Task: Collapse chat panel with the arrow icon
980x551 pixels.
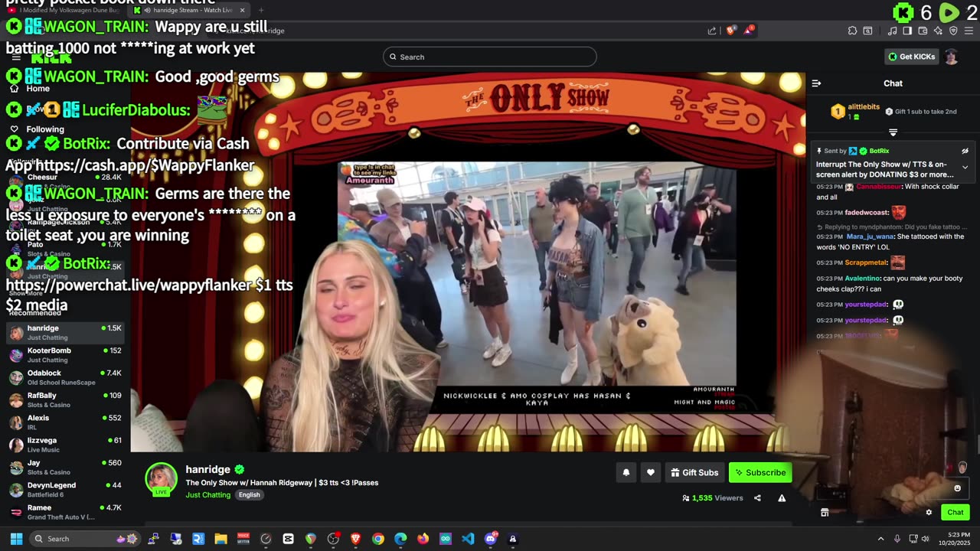Action: 816,83
